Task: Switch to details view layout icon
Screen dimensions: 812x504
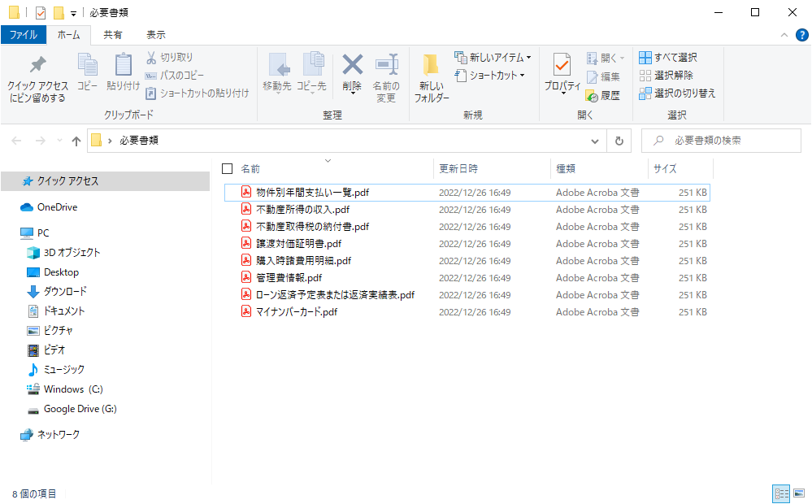Action: coord(781,493)
